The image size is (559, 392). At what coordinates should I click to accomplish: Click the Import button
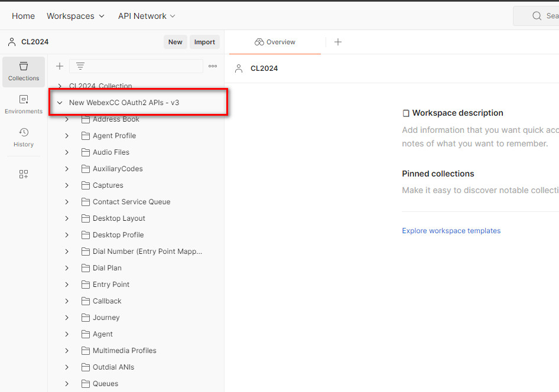(x=204, y=42)
